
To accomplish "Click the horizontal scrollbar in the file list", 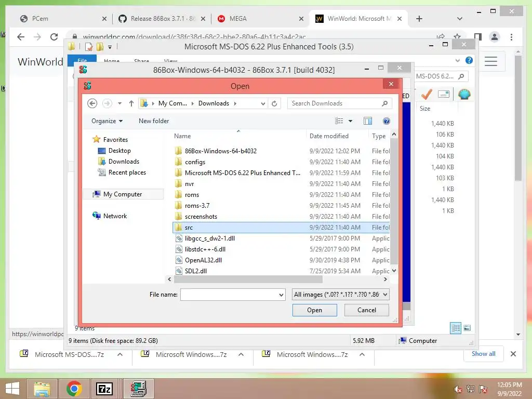I will [248, 280].
